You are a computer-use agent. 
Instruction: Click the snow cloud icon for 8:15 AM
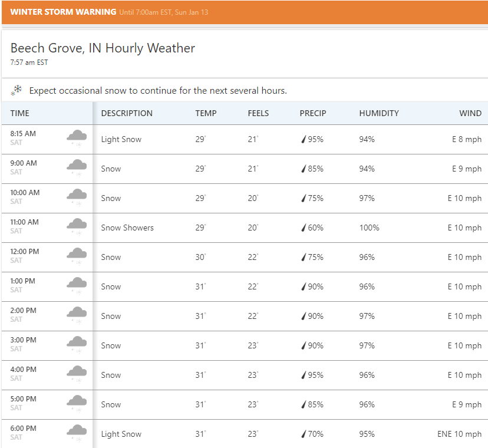point(77,138)
